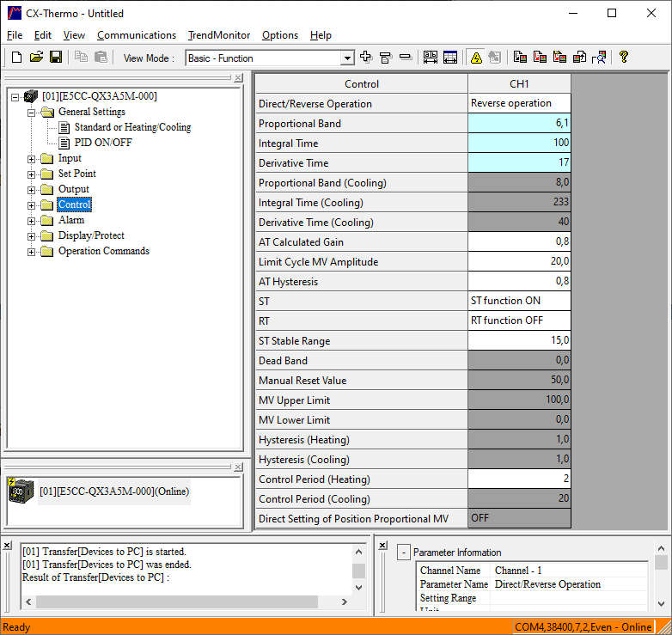Open help via the yellow question mark
The width and height of the screenshot is (672, 635).
click(624, 57)
